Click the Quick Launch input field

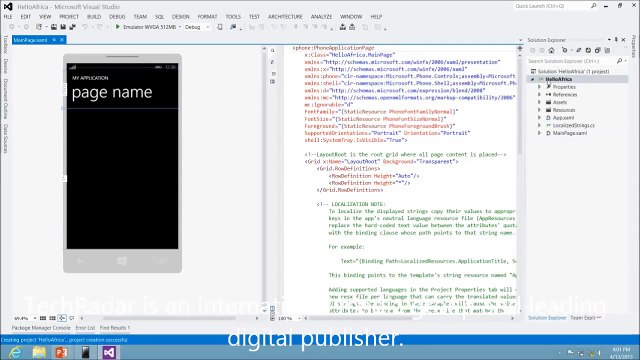(x=551, y=6)
